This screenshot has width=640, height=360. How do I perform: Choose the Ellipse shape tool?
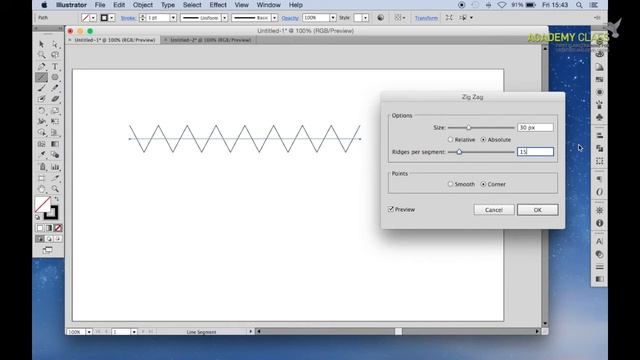coord(55,77)
